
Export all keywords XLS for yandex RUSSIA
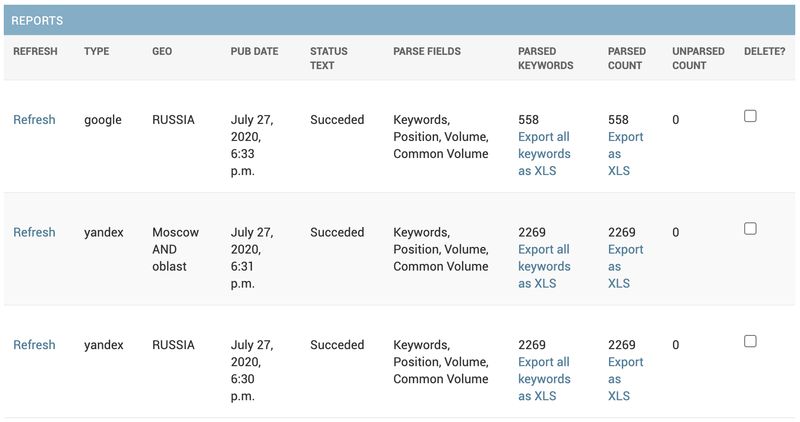point(544,379)
